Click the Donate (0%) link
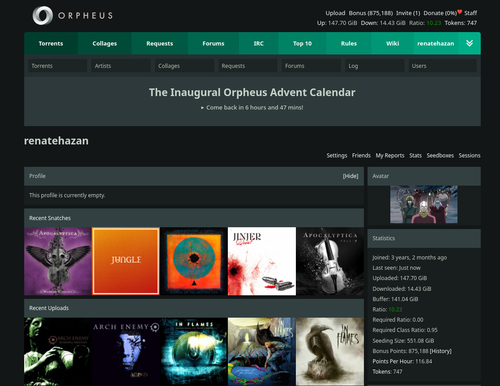This screenshot has height=386, width=500. 440,13
